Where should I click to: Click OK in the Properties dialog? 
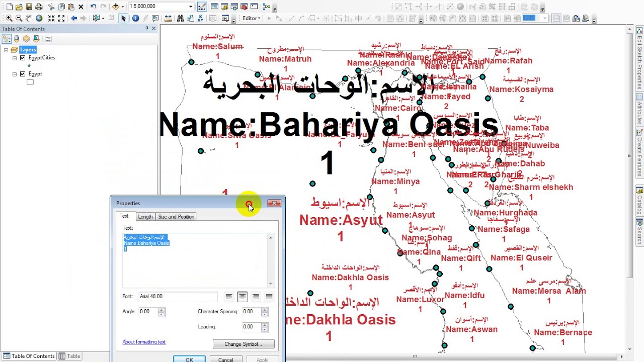[189, 359]
